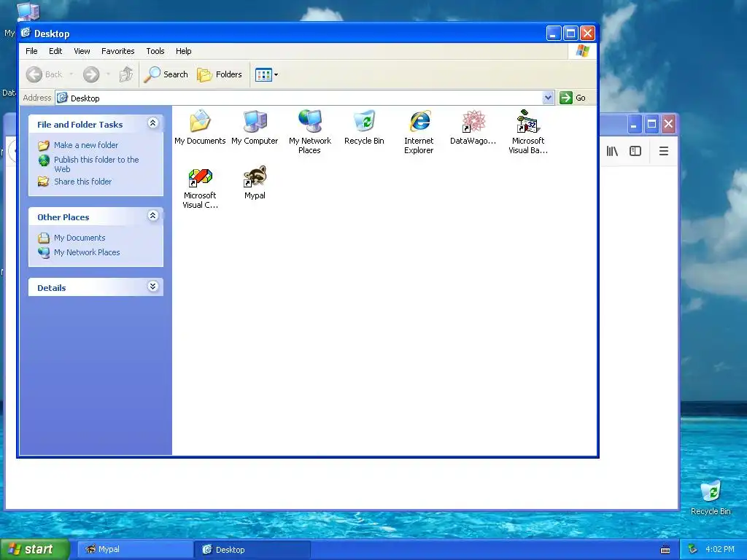Go to My Documents in Other Places
Screen dimensions: 747x560
tap(80, 238)
